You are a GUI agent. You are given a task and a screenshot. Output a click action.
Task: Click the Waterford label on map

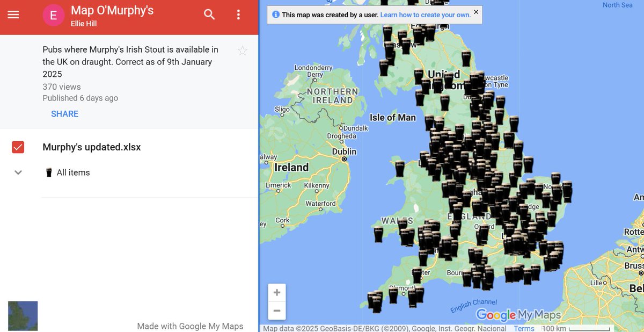(x=320, y=204)
